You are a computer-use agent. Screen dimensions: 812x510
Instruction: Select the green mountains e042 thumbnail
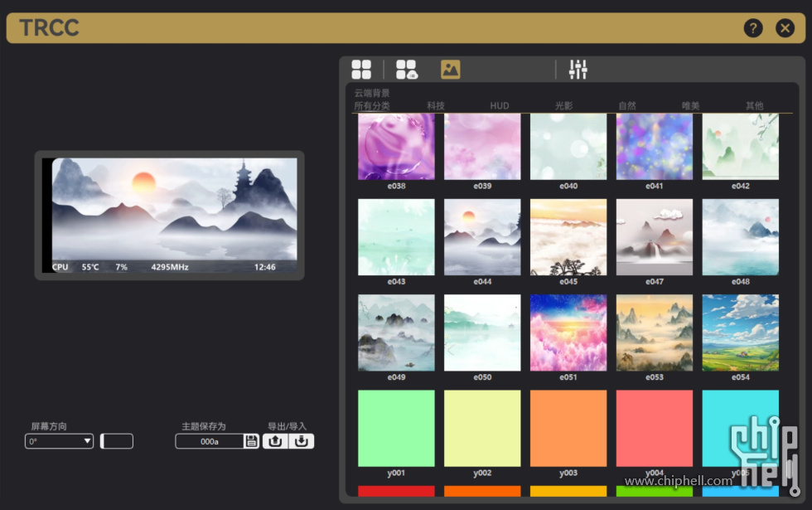coord(740,147)
